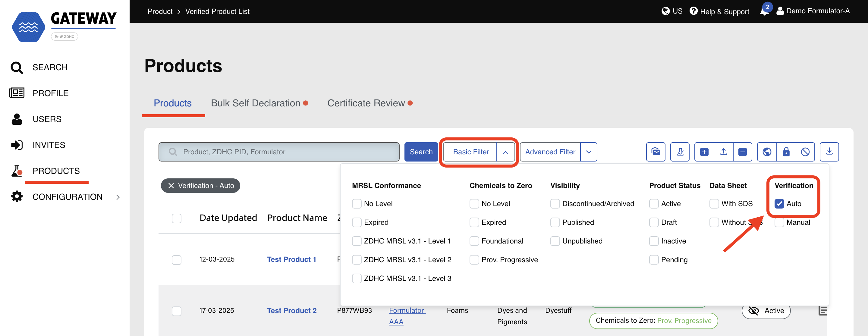Check the With SDS checkbox
Image resolution: width=868 pixels, height=336 pixels.
point(714,203)
